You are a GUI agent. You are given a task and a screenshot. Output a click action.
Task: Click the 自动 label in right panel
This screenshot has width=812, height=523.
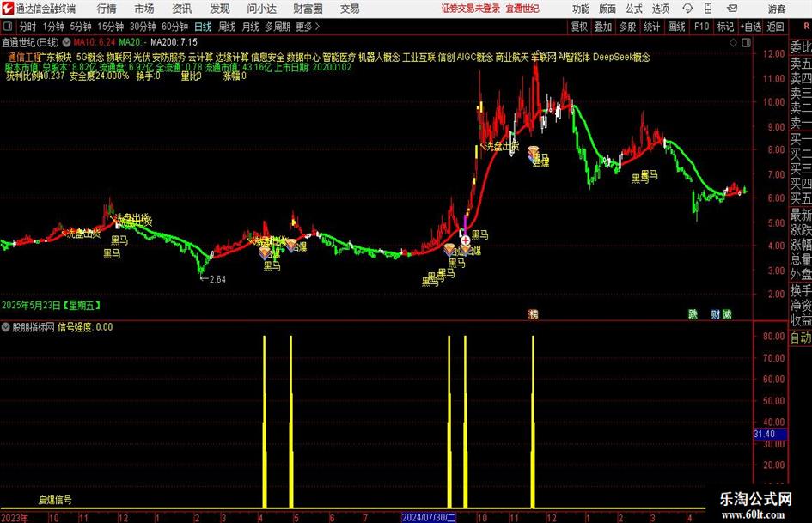coord(801,338)
